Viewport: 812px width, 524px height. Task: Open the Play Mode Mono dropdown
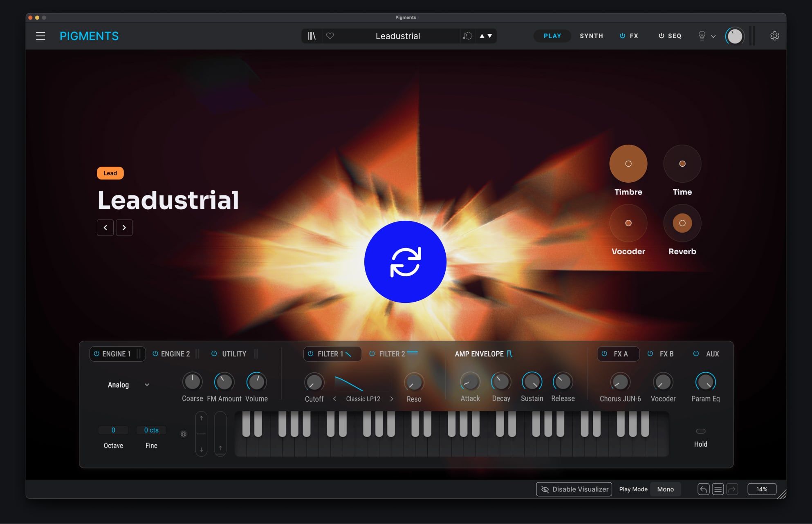pyautogui.click(x=665, y=489)
